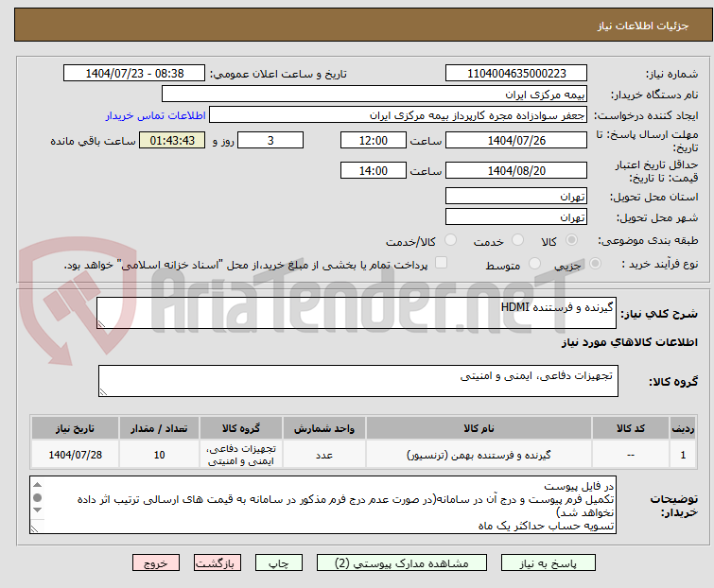Click the quantity cell showing 10

coord(159,455)
